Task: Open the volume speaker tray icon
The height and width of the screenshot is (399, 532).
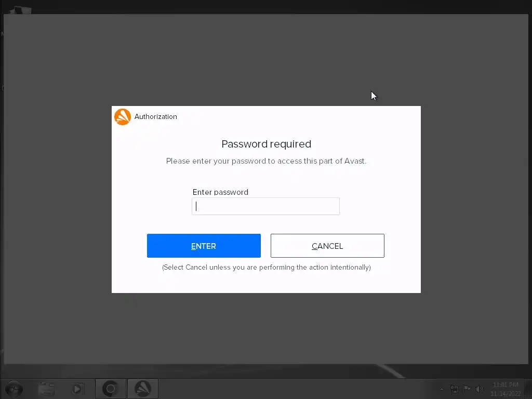Action: point(479,389)
